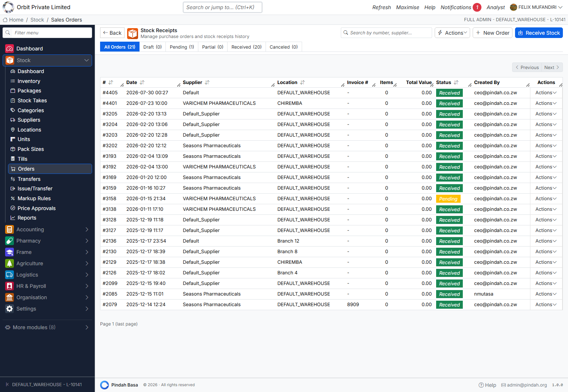The image size is (568, 392).
Task: Click the Orbit Private Limited logo
Action: click(x=8, y=7)
